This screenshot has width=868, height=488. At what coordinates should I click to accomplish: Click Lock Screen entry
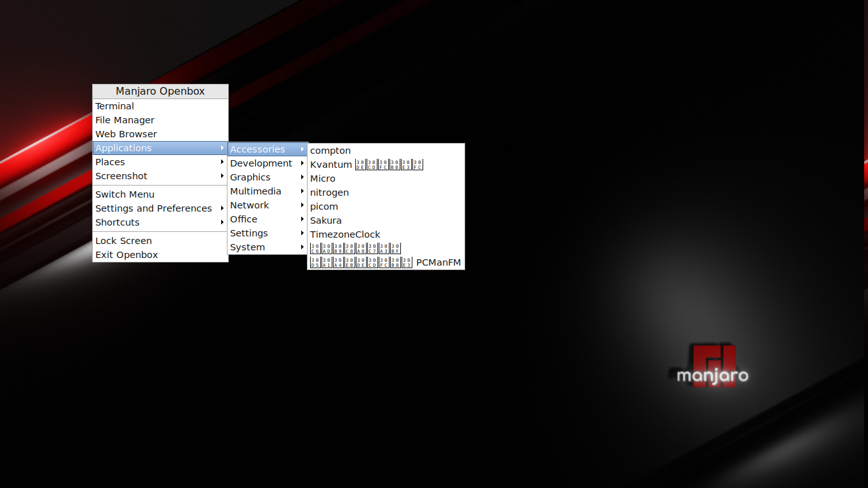160,241
